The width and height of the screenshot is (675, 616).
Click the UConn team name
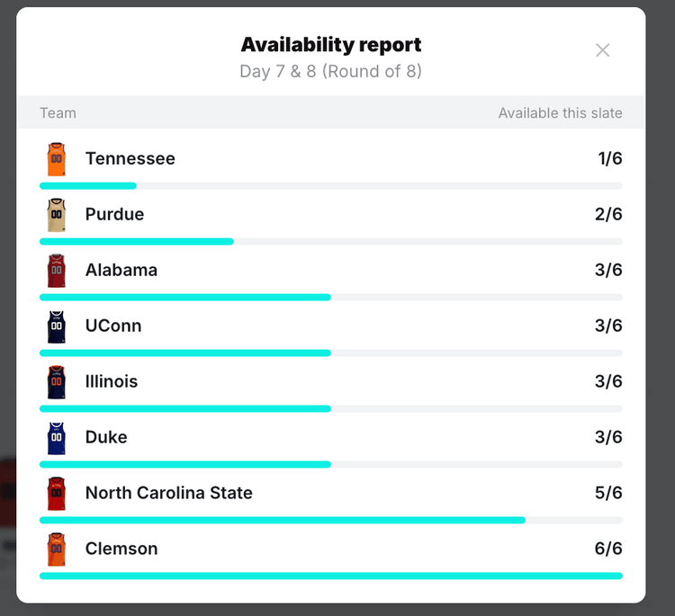(x=113, y=326)
